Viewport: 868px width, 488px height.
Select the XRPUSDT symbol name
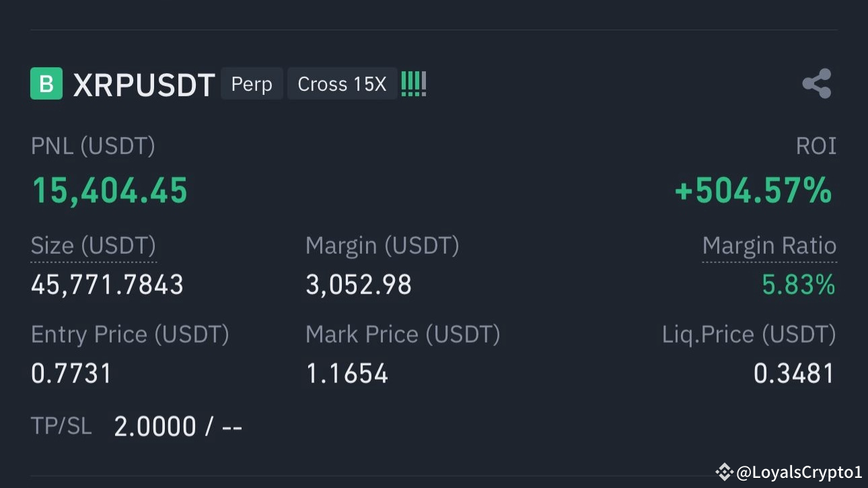pyautogui.click(x=144, y=83)
